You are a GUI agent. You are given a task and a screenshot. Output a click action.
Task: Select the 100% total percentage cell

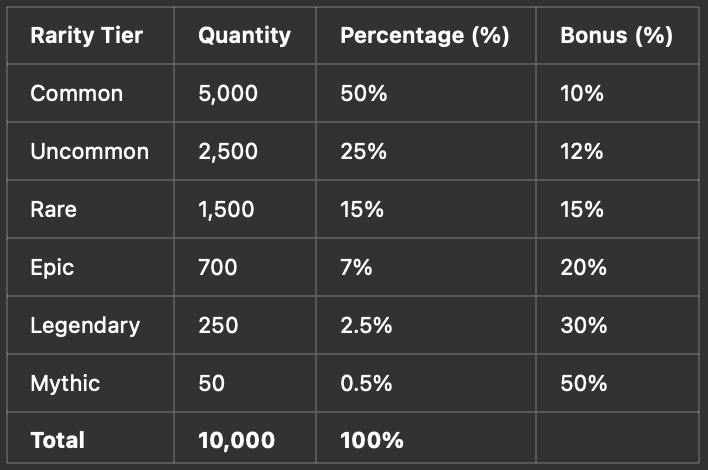click(371, 440)
